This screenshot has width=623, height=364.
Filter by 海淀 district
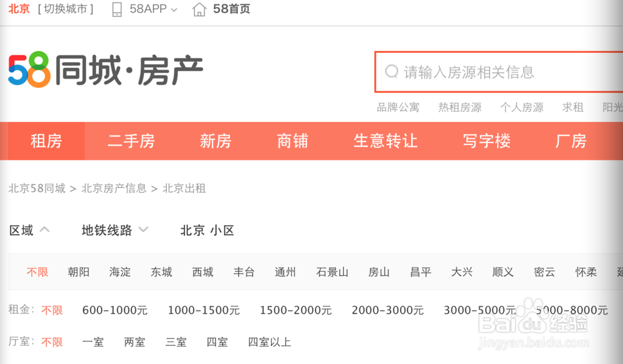coord(120,272)
